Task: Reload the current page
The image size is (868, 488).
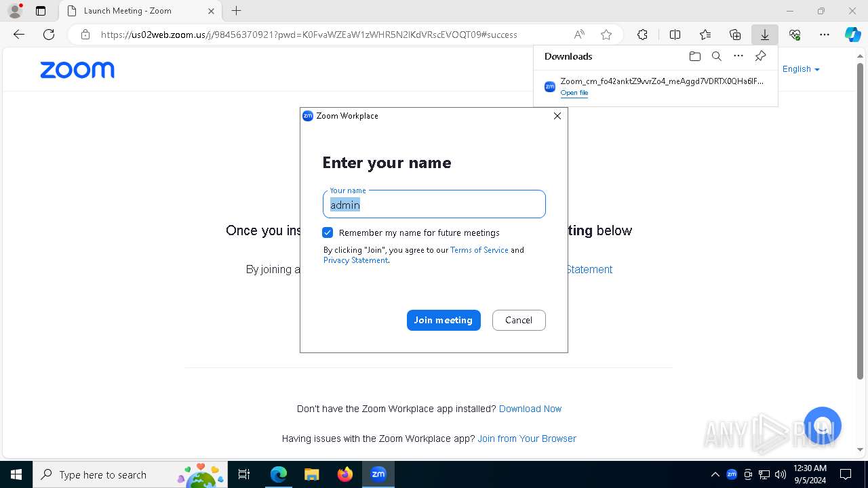Action: coord(49,35)
